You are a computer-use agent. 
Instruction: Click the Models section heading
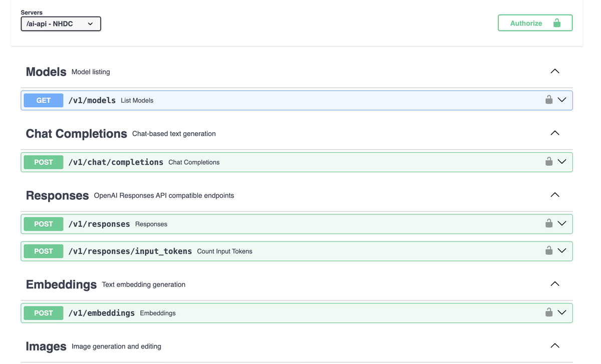click(x=46, y=72)
